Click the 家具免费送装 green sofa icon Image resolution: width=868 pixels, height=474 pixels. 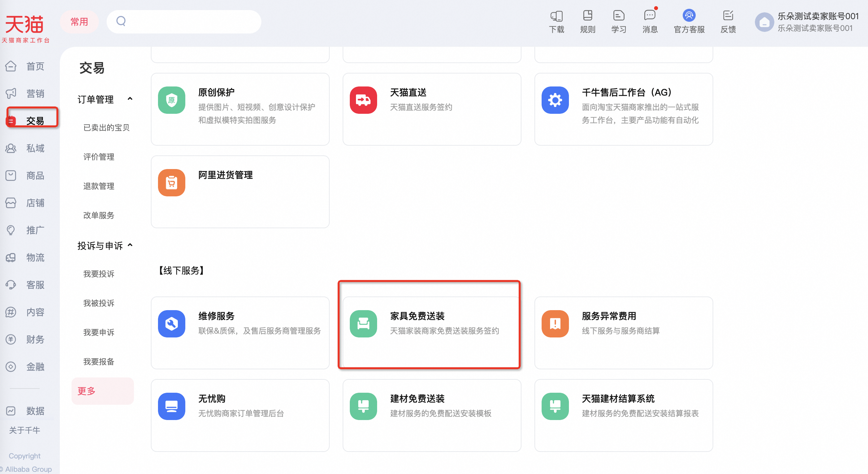(x=363, y=324)
